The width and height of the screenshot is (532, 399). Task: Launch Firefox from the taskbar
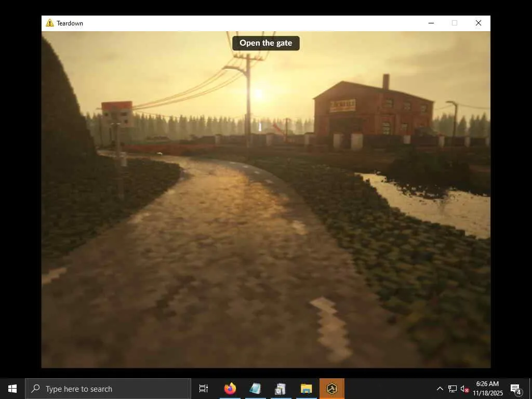(x=230, y=389)
